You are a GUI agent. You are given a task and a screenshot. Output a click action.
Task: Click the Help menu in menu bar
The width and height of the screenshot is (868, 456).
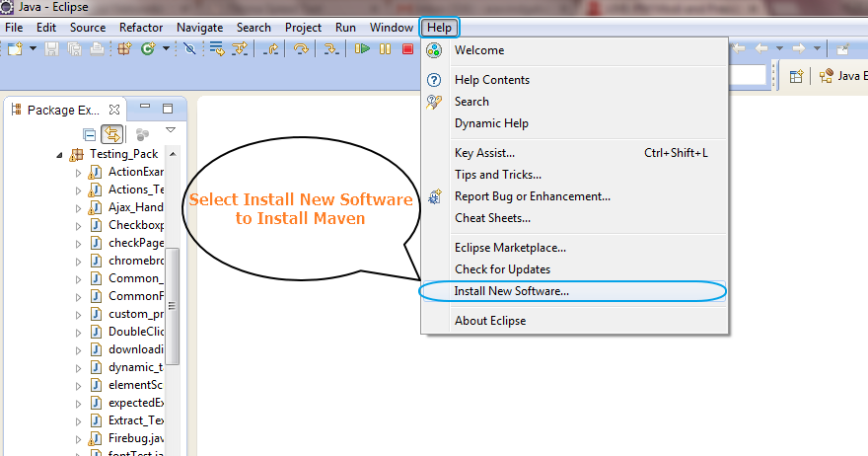tap(440, 28)
